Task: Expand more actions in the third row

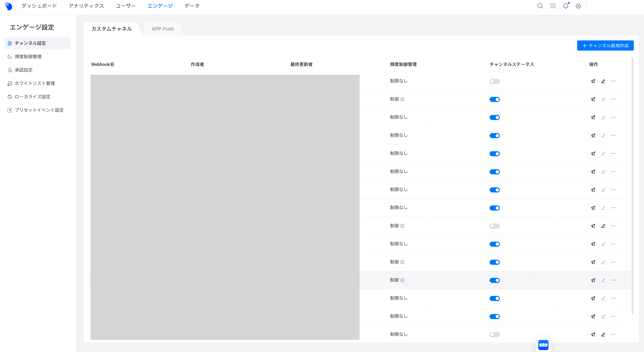Action: (x=613, y=117)
